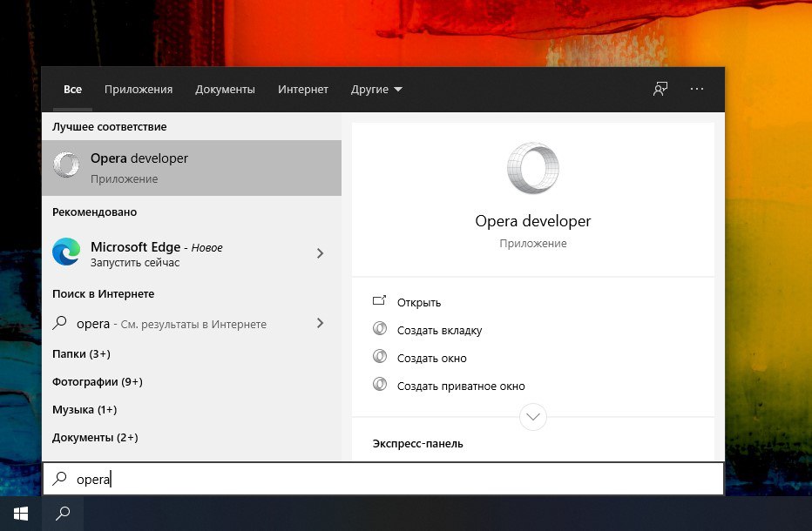Switch to the 'Все' tab
The width and height of the screenshot is (812, 531).
(72, 89)
